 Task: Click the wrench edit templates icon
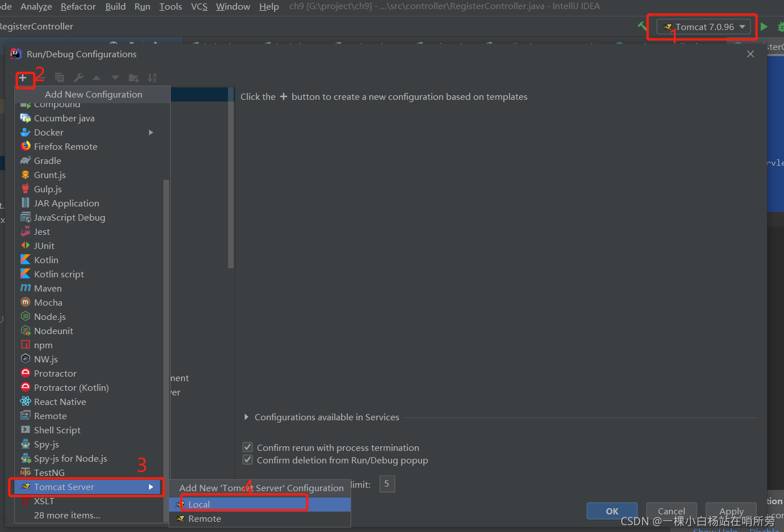pos(79,78)
